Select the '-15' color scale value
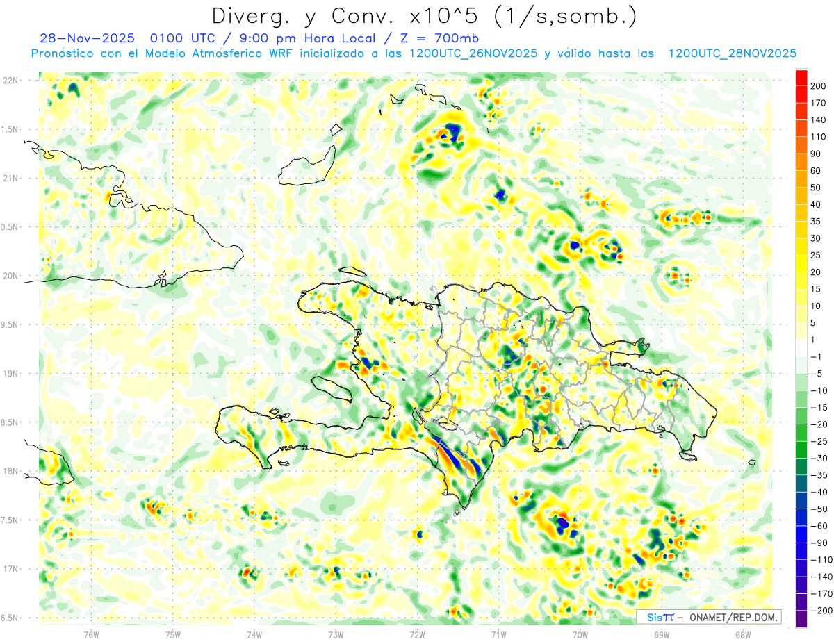The width and height of the screenshot is (834, 644). [x=821, y=407]
